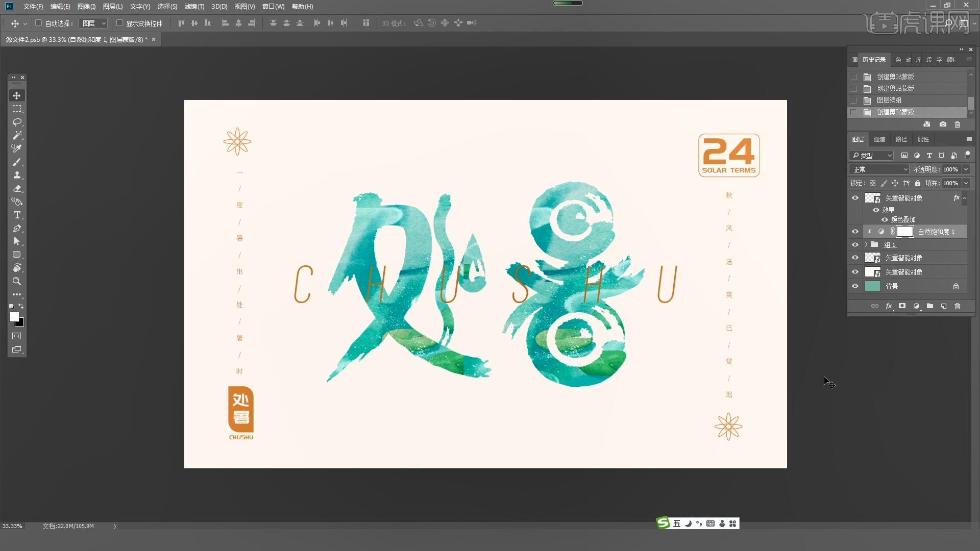Open the 不透明度 opacity dropdown arrow

[966, 169]
